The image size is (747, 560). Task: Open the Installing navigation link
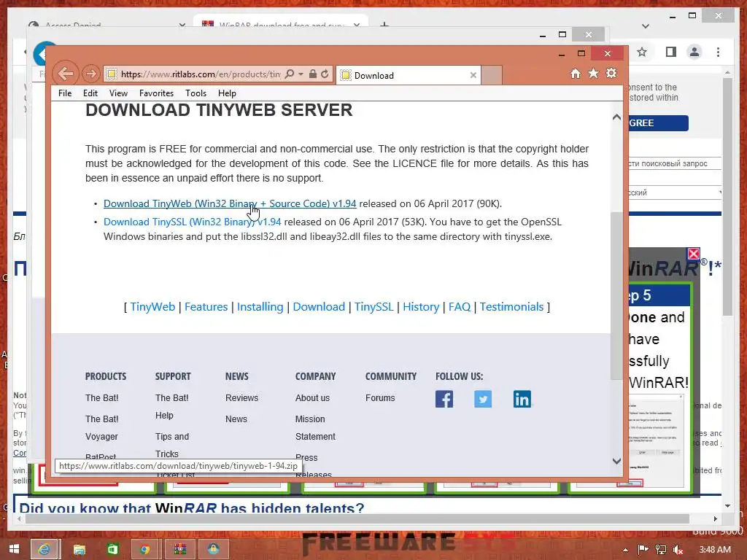click(260, 307)
